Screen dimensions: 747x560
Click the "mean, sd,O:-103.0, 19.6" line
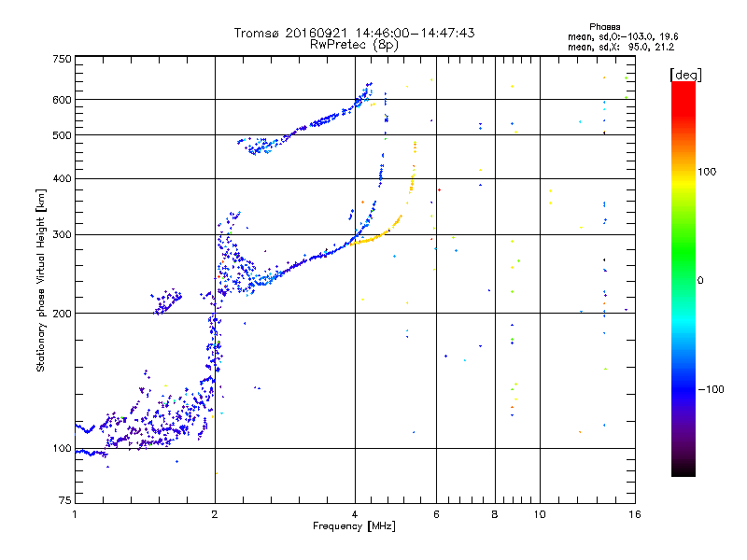click(623, 36)
